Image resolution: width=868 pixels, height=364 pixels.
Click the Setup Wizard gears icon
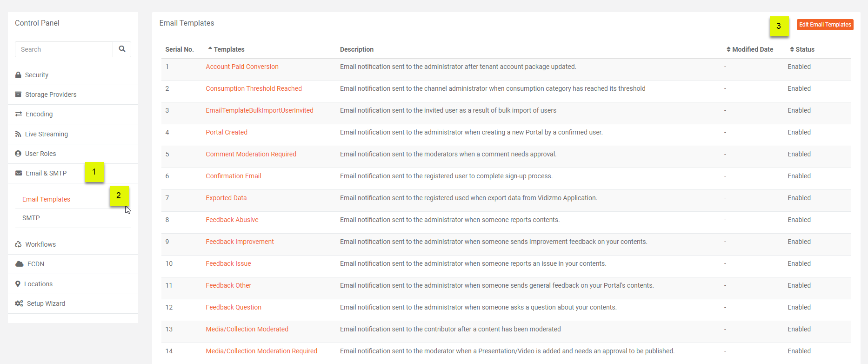(x=19, y=303)
